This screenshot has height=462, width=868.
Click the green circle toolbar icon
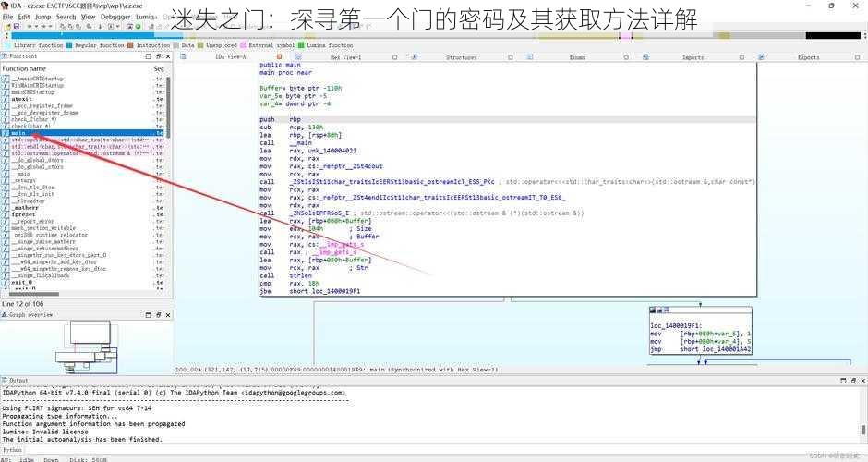(x=138, y=26)
